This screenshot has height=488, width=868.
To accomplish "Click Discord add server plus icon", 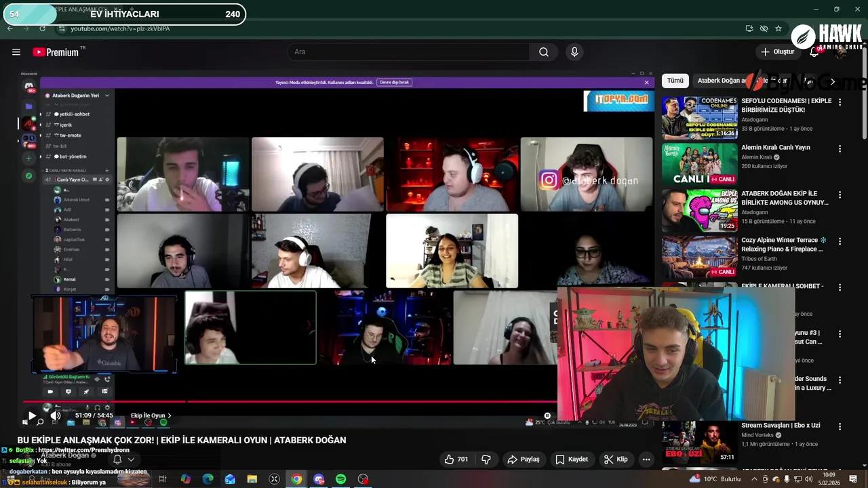I will (28, 159).
